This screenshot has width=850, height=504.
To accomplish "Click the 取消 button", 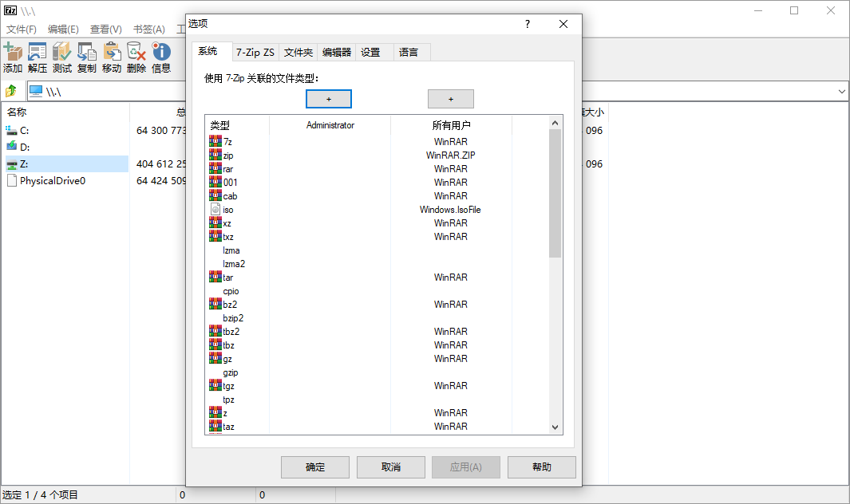I will click(x=391, y=467).
